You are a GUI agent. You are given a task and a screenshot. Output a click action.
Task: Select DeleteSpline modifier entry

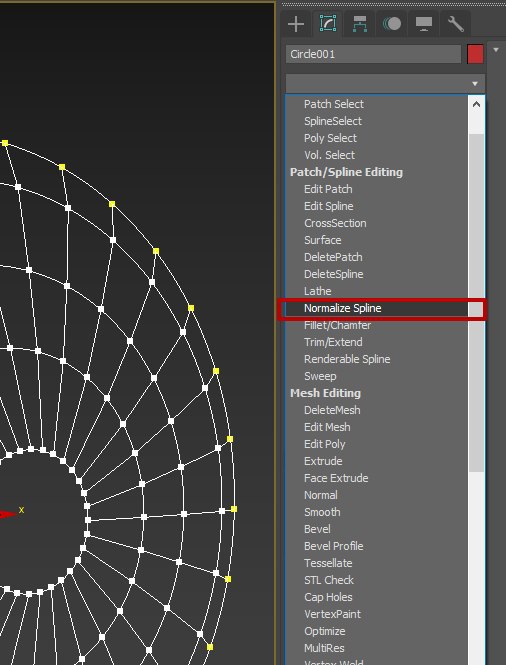point(333,274)
